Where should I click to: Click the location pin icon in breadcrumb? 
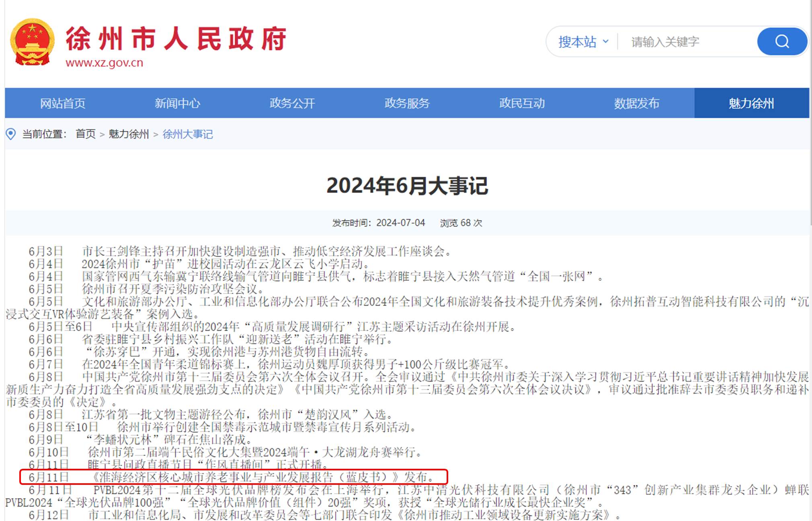point(11,134)
